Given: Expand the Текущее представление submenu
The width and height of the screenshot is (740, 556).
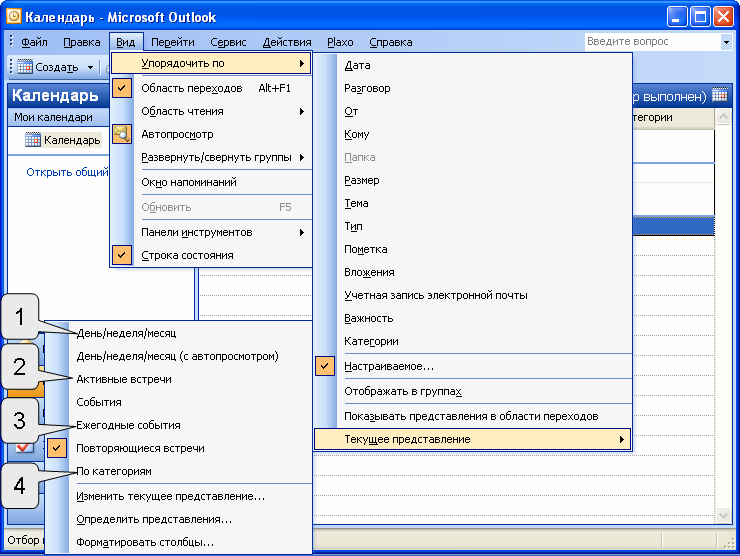Looking at the screenshot, I should 473,439.
